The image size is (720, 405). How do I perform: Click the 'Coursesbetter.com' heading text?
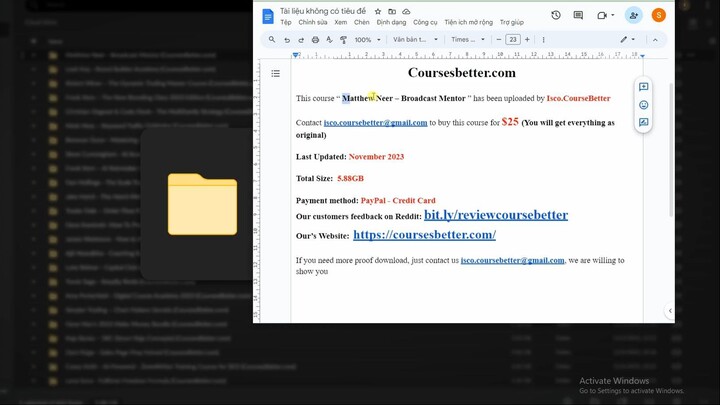(x=461, y=73)
